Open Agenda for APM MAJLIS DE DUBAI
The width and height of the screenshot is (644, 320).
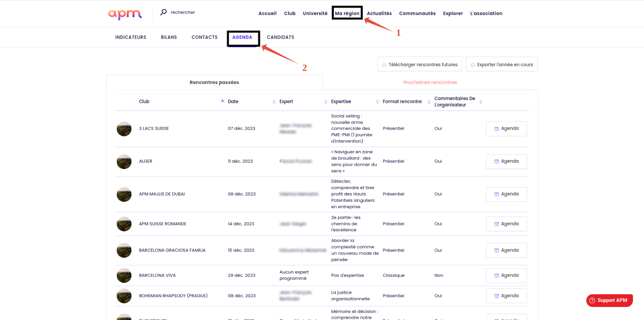(x=506, y=194)
